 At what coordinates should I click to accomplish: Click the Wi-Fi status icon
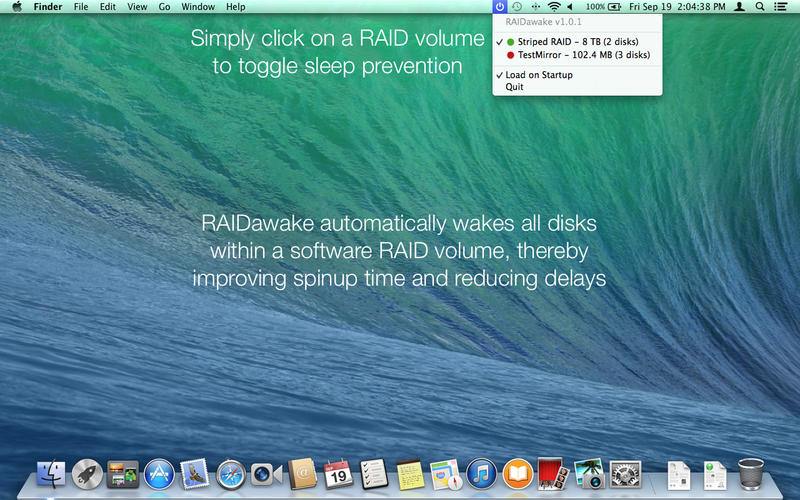[554, 7]
